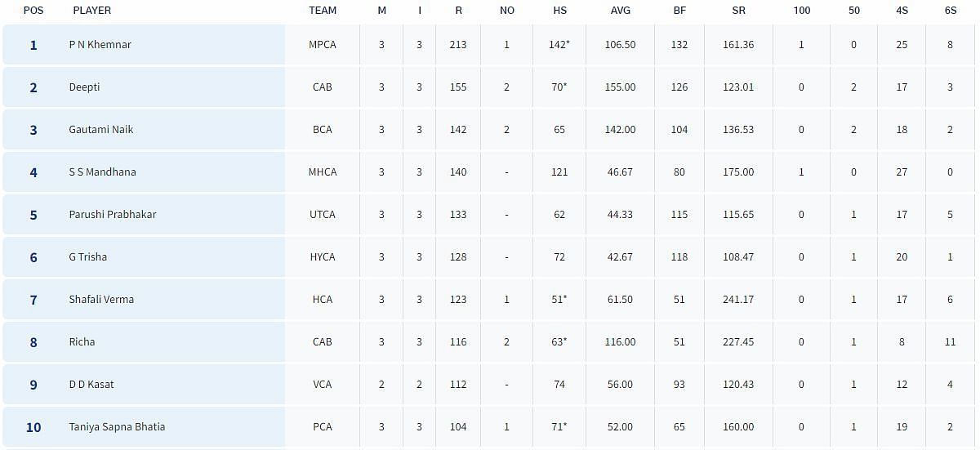Select G Trisha in the table
Screen dimensions: 980x450
coord(87,257)
